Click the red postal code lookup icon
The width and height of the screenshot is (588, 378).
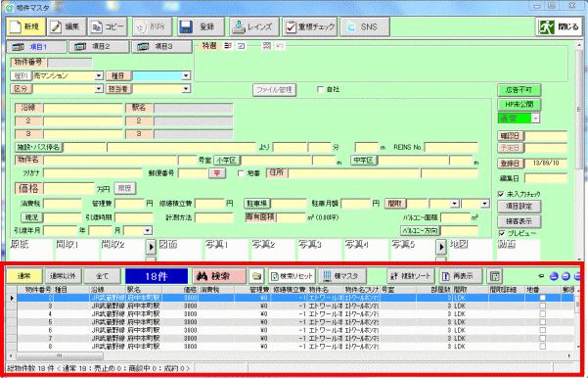click(217, 173)
